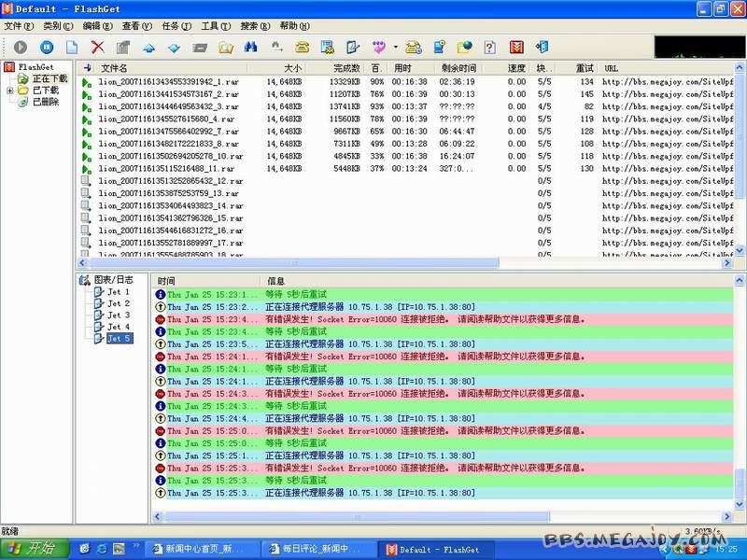Select the download row ending in _3.rar
Image resolution: width=747 pixels, height=560 pixels.
tap(407, 106)
